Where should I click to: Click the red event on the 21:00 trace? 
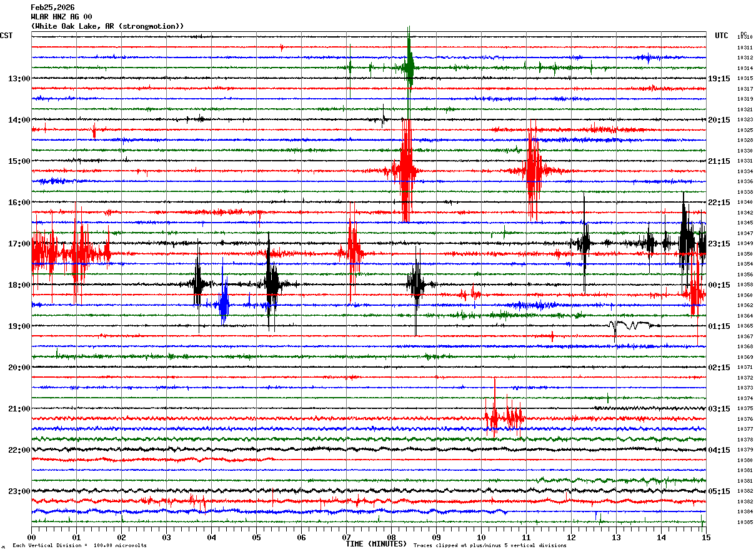click(503, 416)
